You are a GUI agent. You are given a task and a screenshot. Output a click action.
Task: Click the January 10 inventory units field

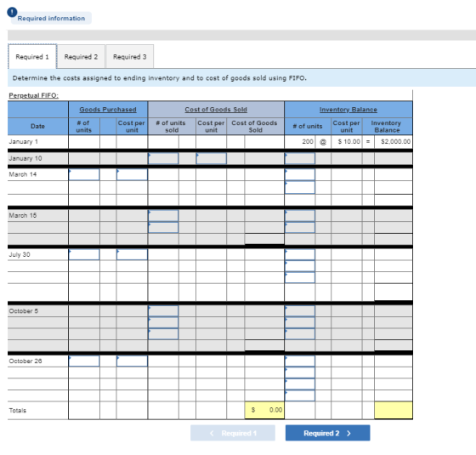(300, 158)
